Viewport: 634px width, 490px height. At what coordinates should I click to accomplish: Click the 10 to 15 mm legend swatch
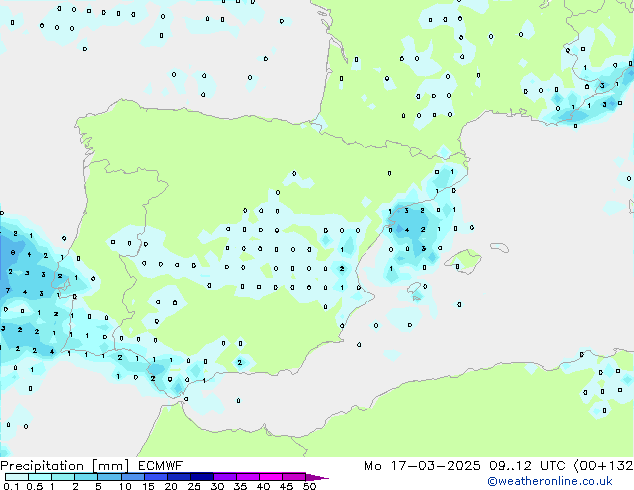tap(132, 477)
